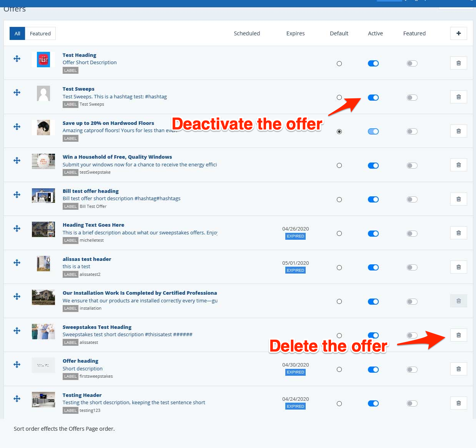Image resolution: width=476 pixels, height=448 pixels.
Task: Deactivate the Test Sweeps offer toggle
Action: 373,98
